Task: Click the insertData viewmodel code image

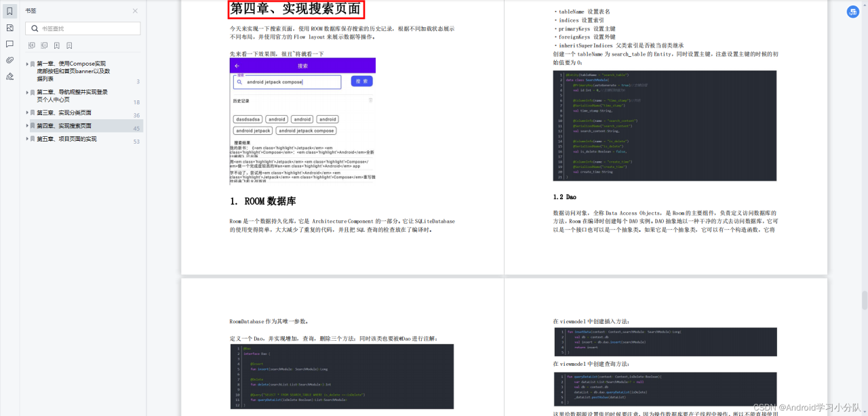Action: pos(665,342)
